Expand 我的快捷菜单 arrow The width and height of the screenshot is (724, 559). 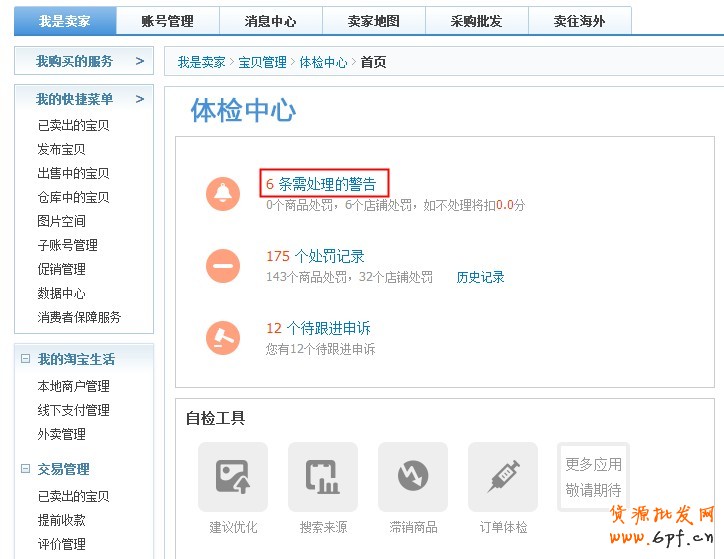coord(139,99)
